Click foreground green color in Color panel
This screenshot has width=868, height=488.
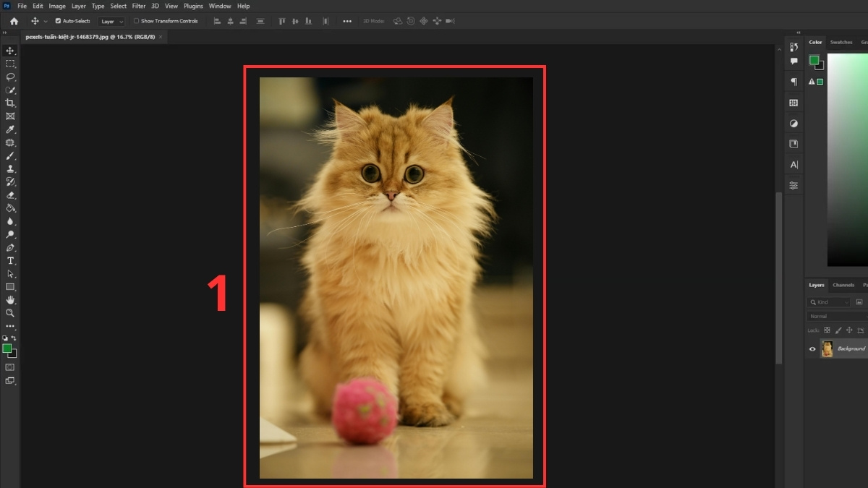coord(814,60)
